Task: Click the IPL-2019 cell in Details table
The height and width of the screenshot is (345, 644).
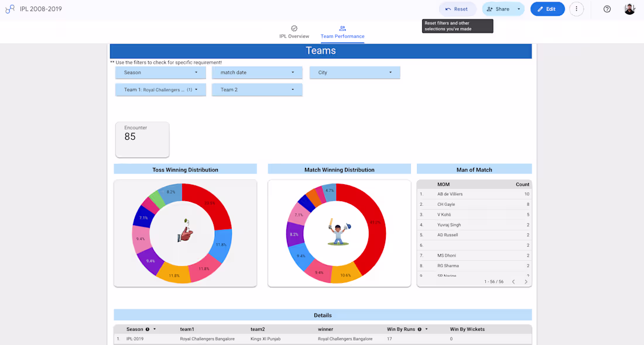Action: (135, 339)
